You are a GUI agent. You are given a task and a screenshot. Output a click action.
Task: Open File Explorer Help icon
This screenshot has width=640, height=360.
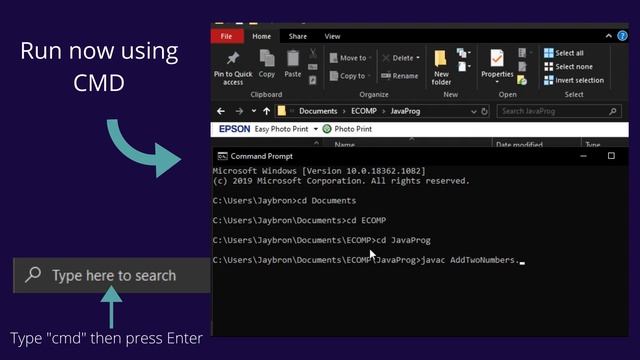coord(622,36)
